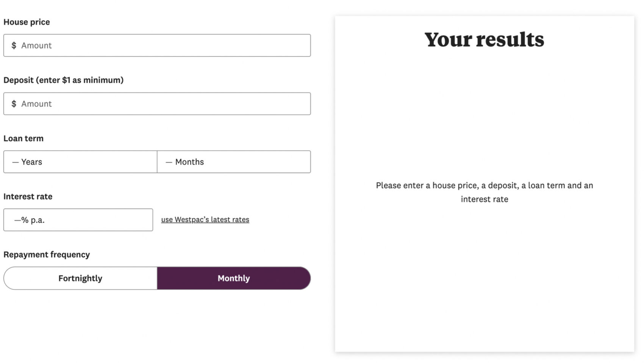Click the Repayment frequency label
Image resolution: width=644 pixels, height=363 pixels.
click(47, 255)
